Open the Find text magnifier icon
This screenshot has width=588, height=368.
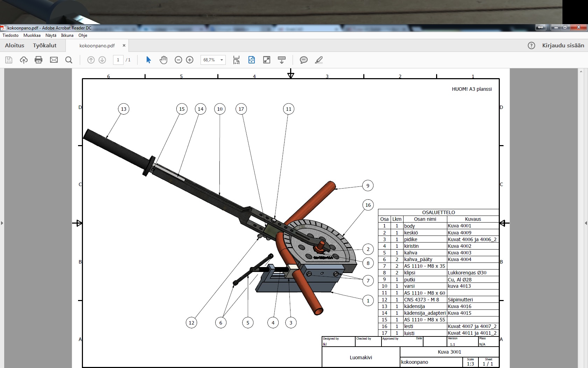(x=69, y=60)
